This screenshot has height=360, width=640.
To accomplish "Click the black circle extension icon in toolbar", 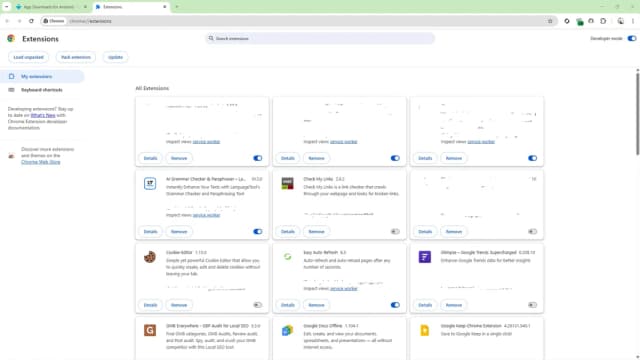I will click(567, 21).
